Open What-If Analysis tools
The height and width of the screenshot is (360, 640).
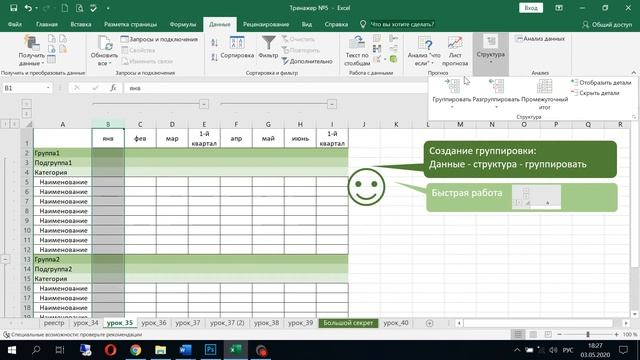point(424,51)
